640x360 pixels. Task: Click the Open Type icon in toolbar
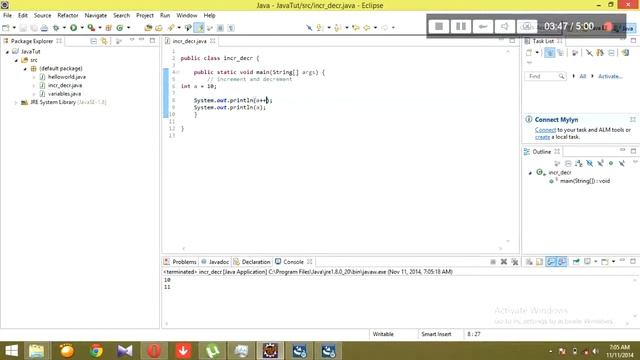click(148, 28)
